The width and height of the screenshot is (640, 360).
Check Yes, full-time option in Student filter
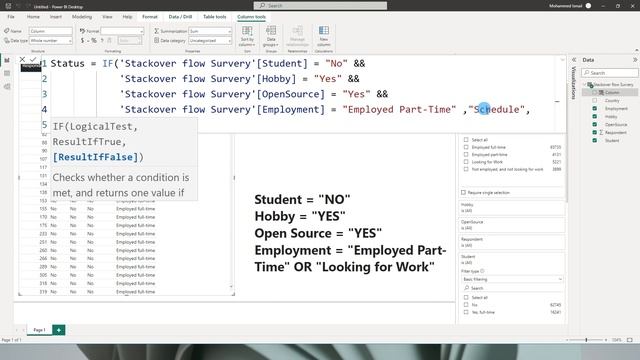466,312
